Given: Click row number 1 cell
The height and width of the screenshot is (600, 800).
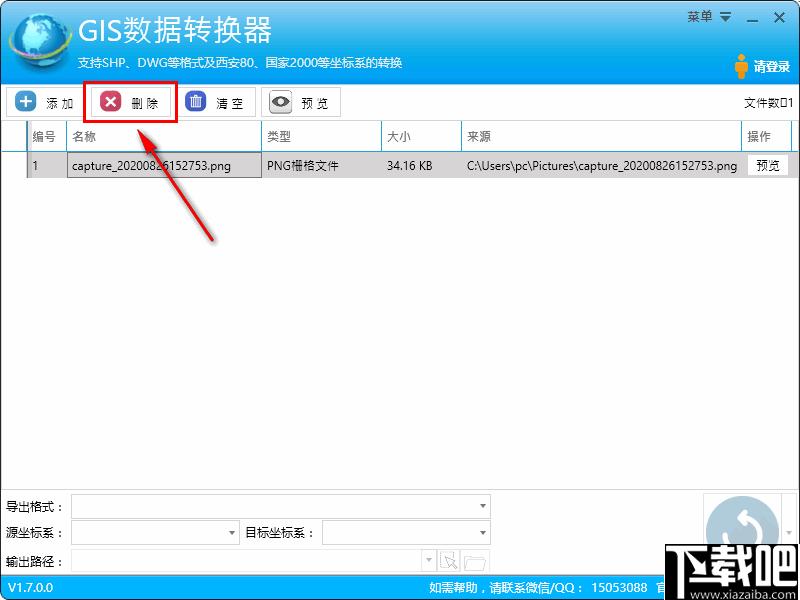Looking at the screenshot, I should click(x=47, y=165).
